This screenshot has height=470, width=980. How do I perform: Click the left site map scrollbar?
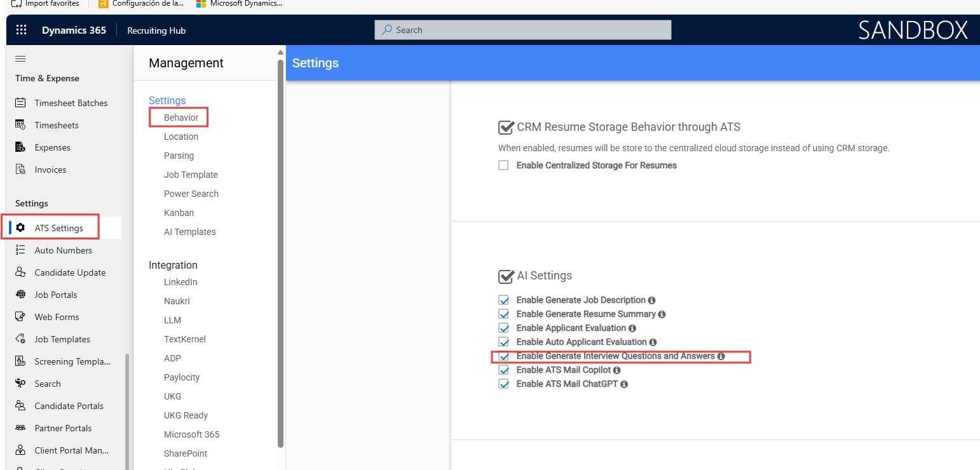click(x=128, y=412)
